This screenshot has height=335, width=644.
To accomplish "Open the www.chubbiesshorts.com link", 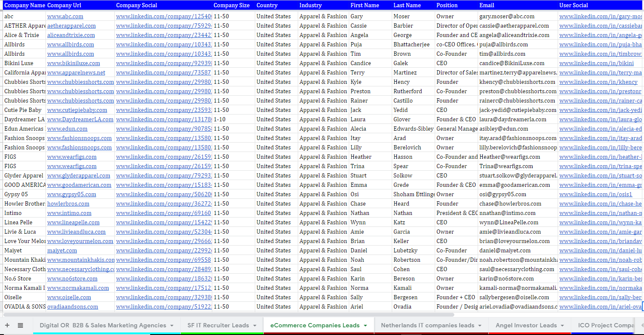I will coord(80,82).
